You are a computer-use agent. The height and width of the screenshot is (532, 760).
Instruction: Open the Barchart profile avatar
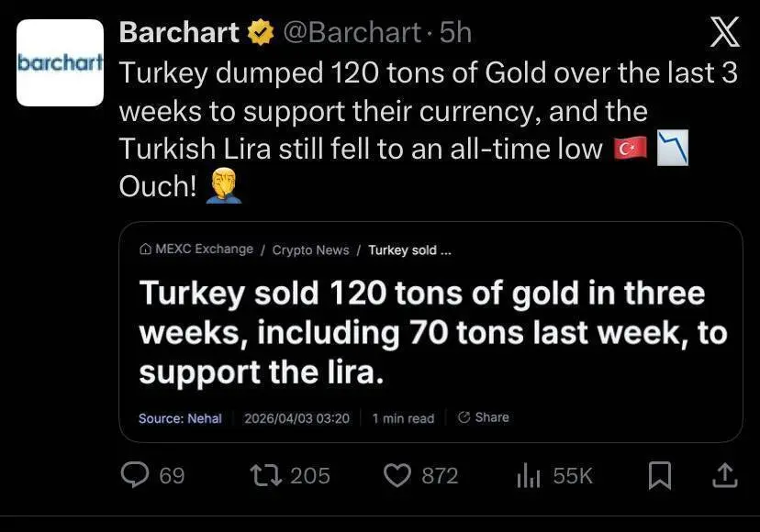point(61,63)
